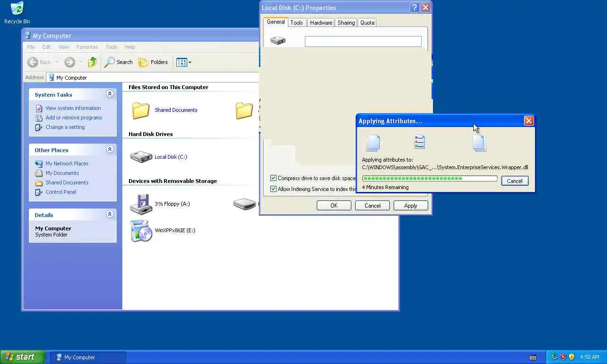
Task: Click the Control Panel link
Action: [x=61, y=192]
